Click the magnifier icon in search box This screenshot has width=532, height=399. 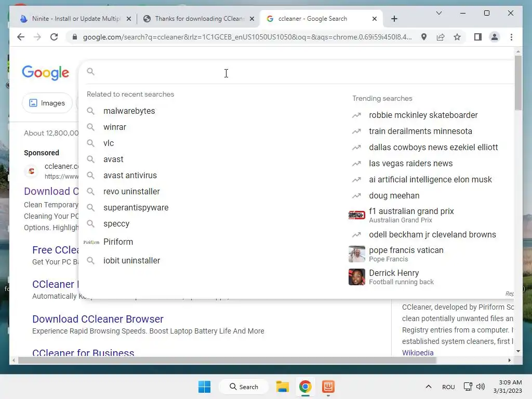pyautogui.click(x=90, y=72)
